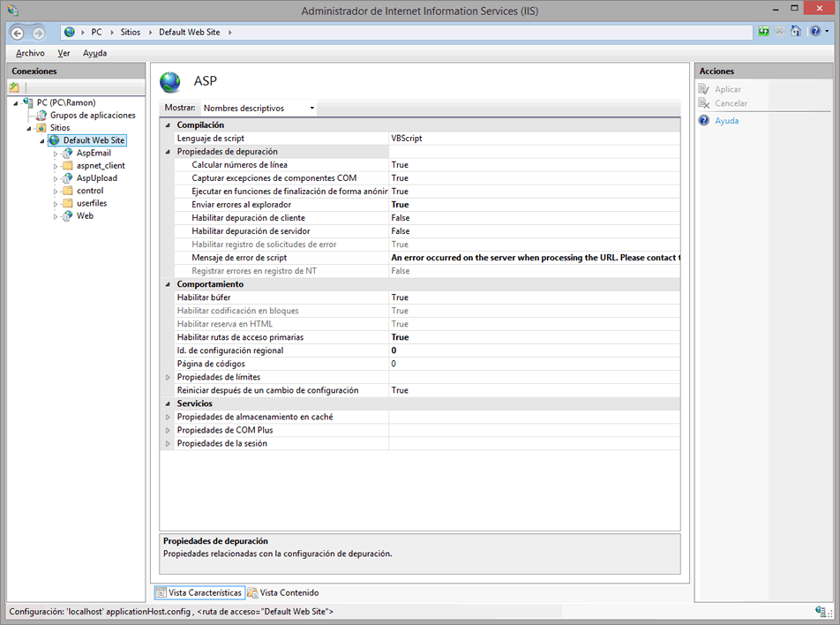Click the stop loading icon
This screenshot has width=840, height=625.
(x=780, y=32)
